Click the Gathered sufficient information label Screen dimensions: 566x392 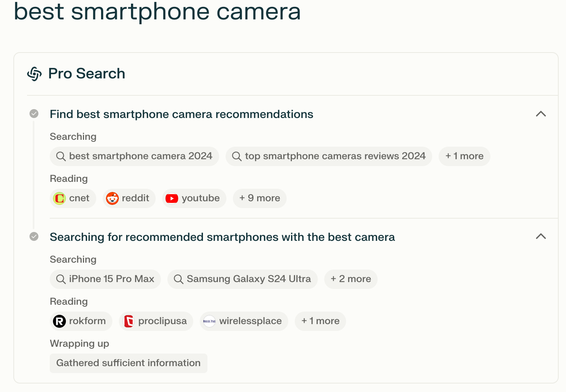coord(129,363)
